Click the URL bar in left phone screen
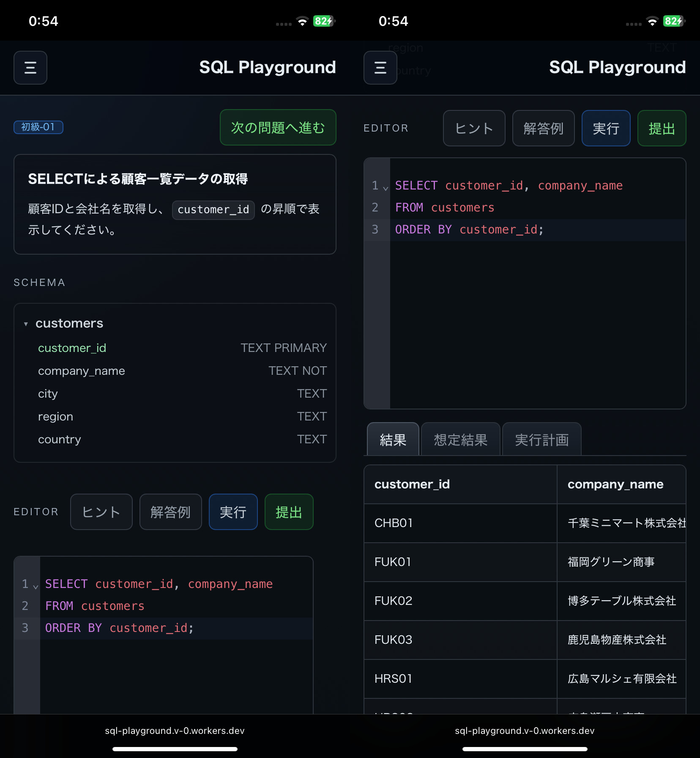 coord(175,731)
